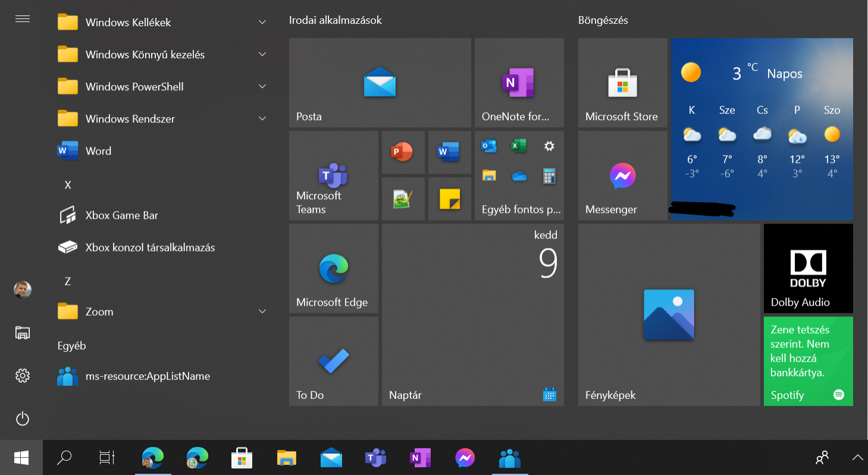This screenshot has height=475, width=868.
Task: Open the Microsoft Teams tile
Action: coord(333,175)
